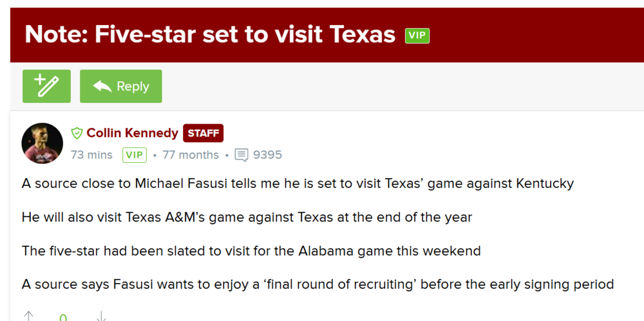644x321 pixels.
Task: Click the VIP badge under the author name
Action: tap(135, 155)
